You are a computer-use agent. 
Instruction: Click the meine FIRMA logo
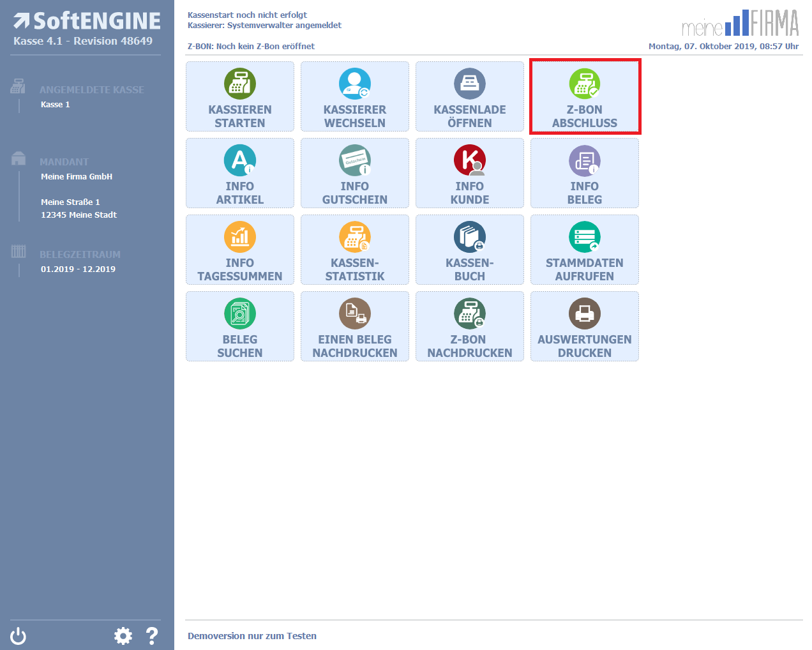(x=740, y=24)
